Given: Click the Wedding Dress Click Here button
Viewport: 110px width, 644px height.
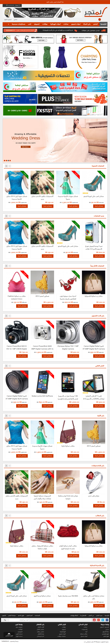Looking at the screenshot, I should [26, 147].
